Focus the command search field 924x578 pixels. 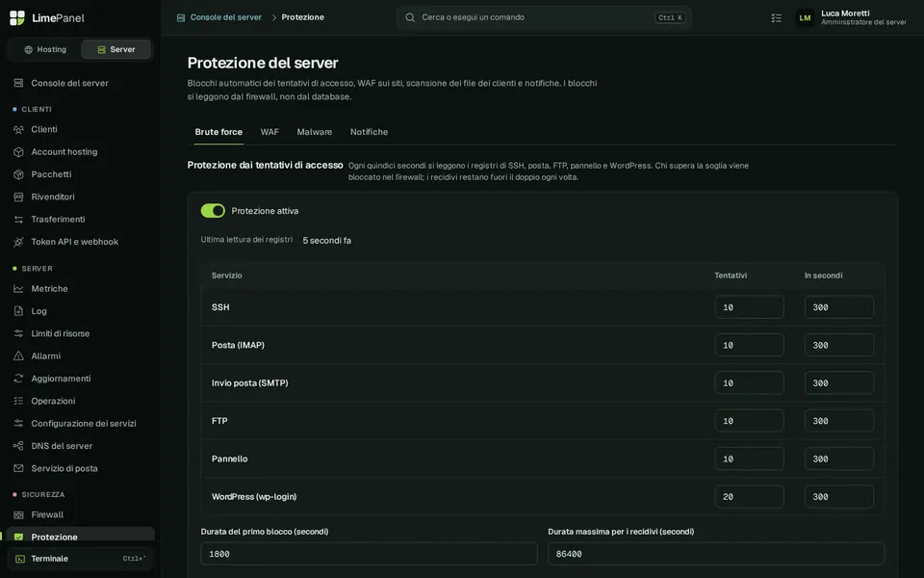[544, 17]
